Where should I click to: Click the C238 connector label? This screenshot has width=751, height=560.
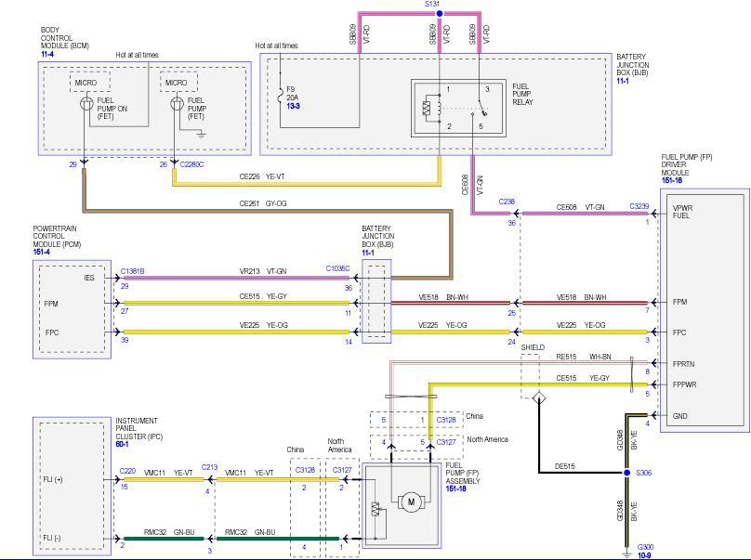[507, 202]
